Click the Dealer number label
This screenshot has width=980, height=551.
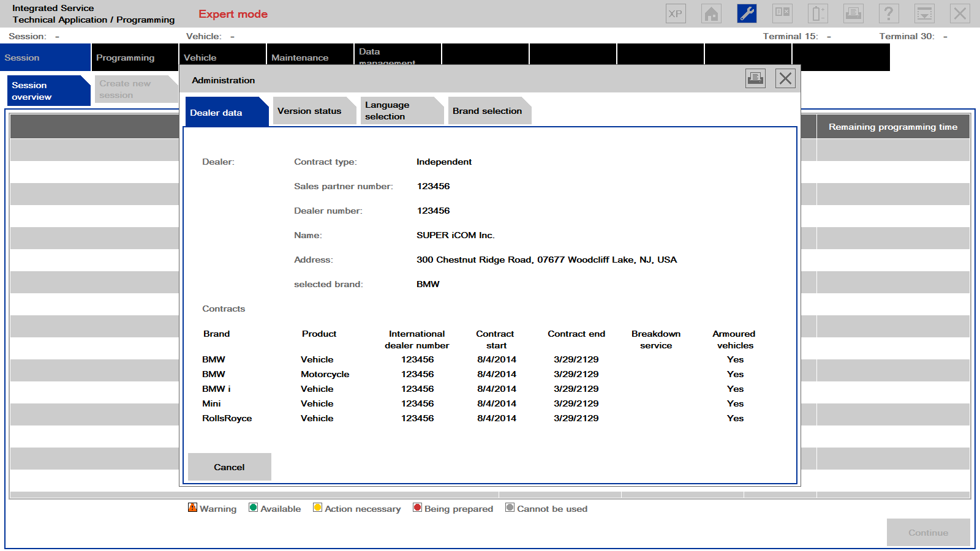[x=328, y=211]
